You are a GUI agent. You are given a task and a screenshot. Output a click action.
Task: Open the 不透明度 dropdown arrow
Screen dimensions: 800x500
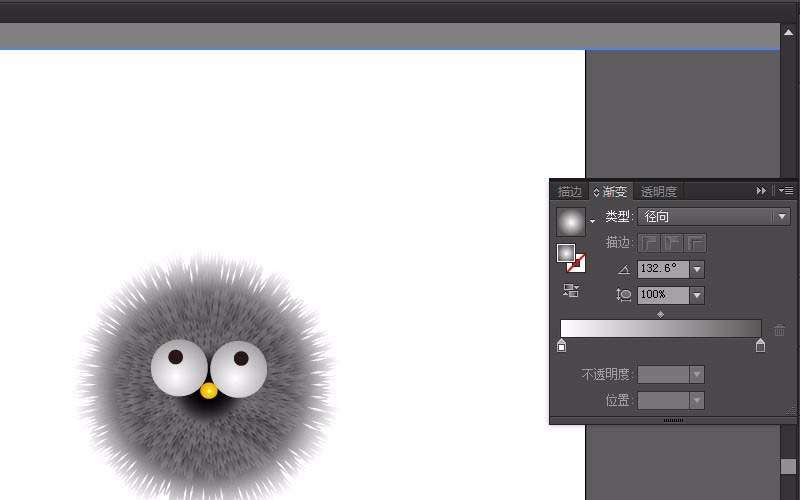pyautogui.click(x=697, y=374)
